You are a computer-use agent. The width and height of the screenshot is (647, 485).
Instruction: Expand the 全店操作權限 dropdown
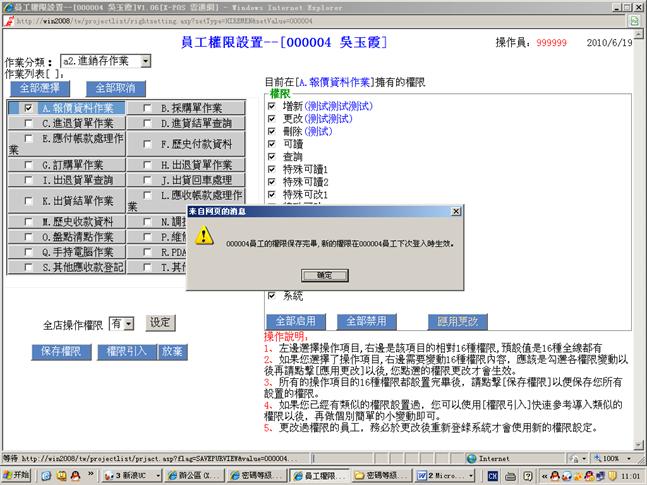(128, 324)
